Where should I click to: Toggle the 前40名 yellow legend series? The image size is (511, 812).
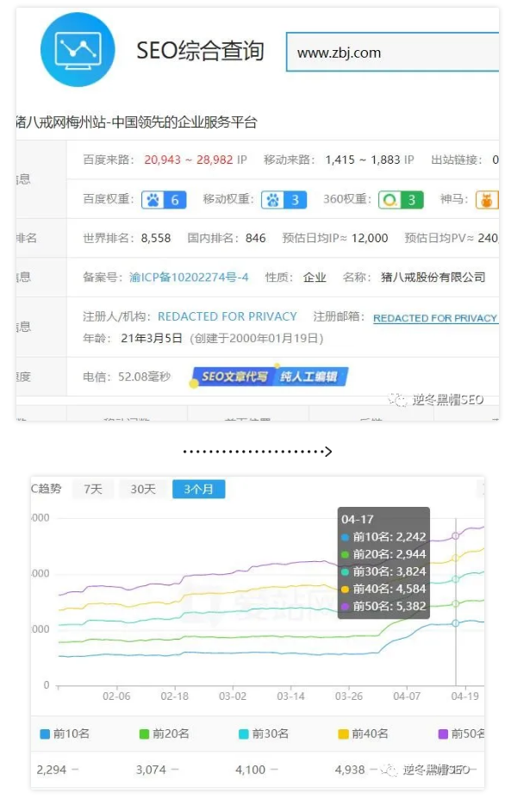(363, 734)
